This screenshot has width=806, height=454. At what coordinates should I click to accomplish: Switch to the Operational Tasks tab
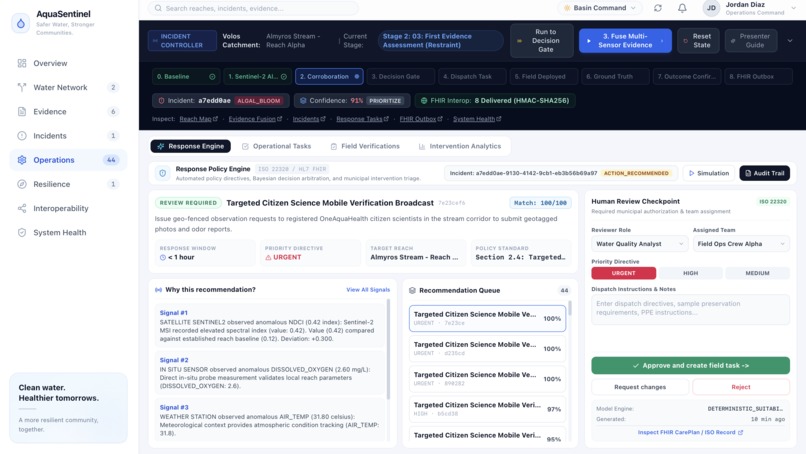pos(277,147)
